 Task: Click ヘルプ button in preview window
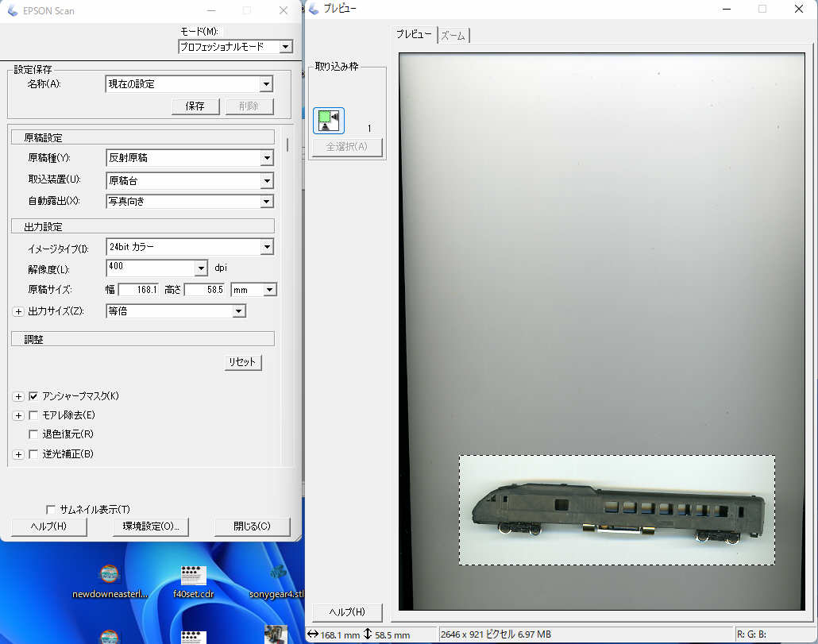point(347,612)
